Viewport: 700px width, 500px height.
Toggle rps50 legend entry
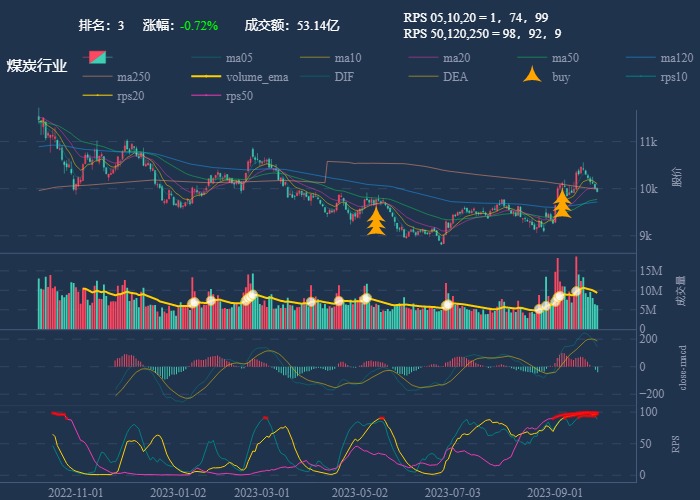[x=239, y=95]
